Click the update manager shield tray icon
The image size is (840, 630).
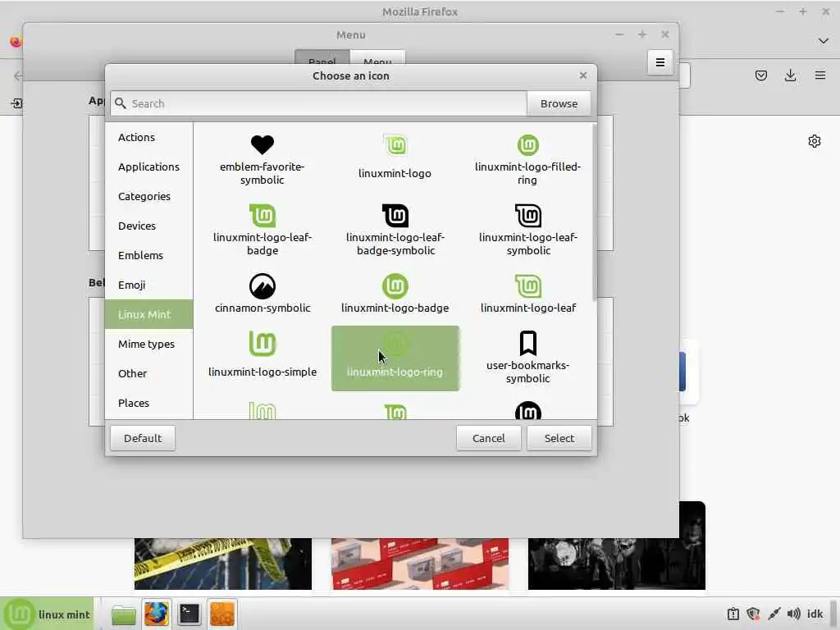pyautogui.click(x=753, y=614)
